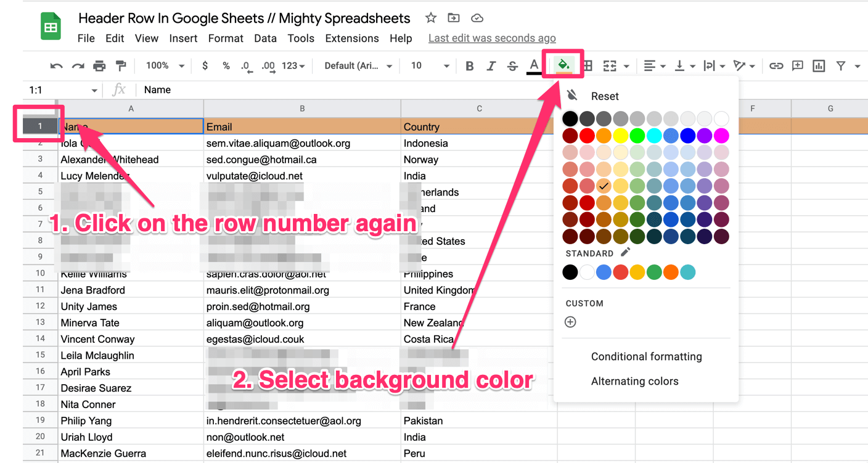The height and width of the screenshot is (463, 868).
Task: Click the Undo arrow icon
Action: [57, 66]
